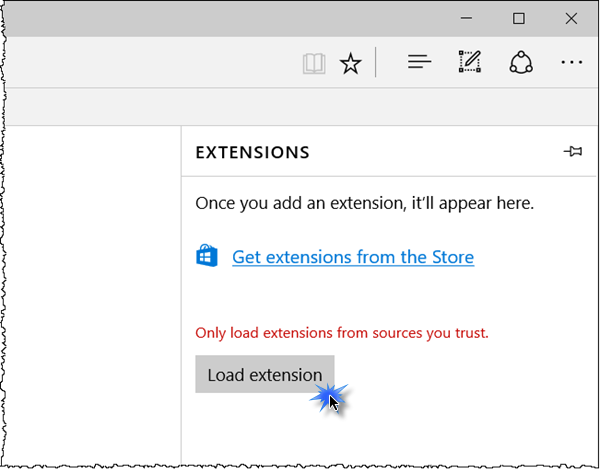Click the Store shopping bag icon
The width and height of the screenshot is (600, 473).
pos(207,257)
